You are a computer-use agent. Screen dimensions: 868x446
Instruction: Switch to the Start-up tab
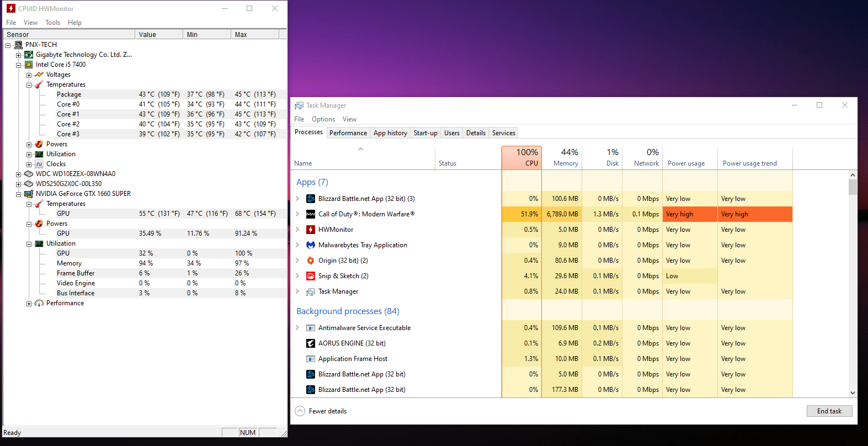(x=425, y=133)
